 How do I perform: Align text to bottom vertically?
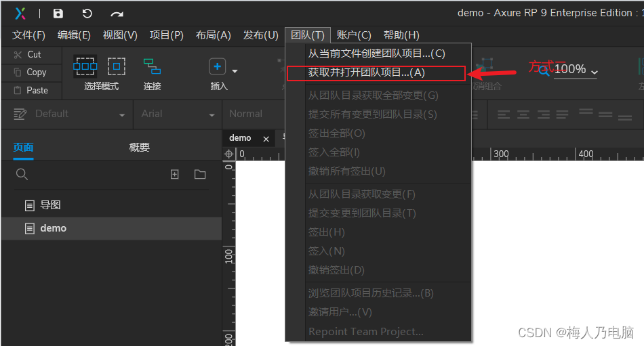[x=625, y=118]
